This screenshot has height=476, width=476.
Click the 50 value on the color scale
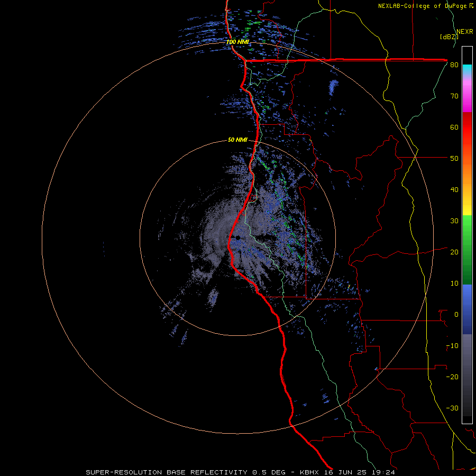pyautogui.click(x=454, y=159)
